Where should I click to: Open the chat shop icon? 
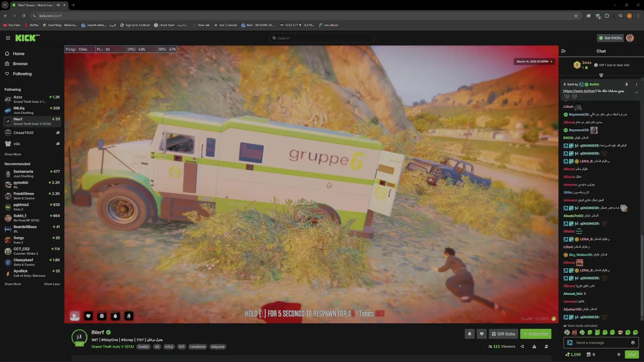pos(589,354)
